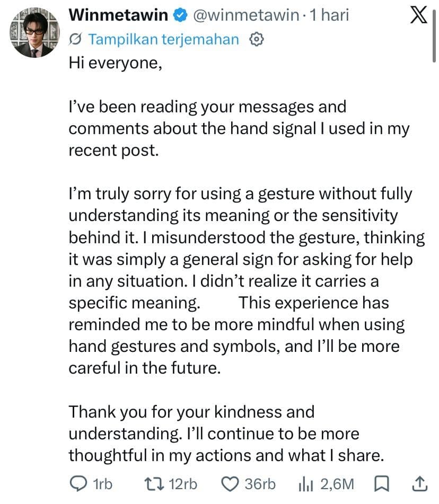Image resolution: width=439 pixels, height=504 pixels.
Task: Bookmark this post
Action: (382, 484)
